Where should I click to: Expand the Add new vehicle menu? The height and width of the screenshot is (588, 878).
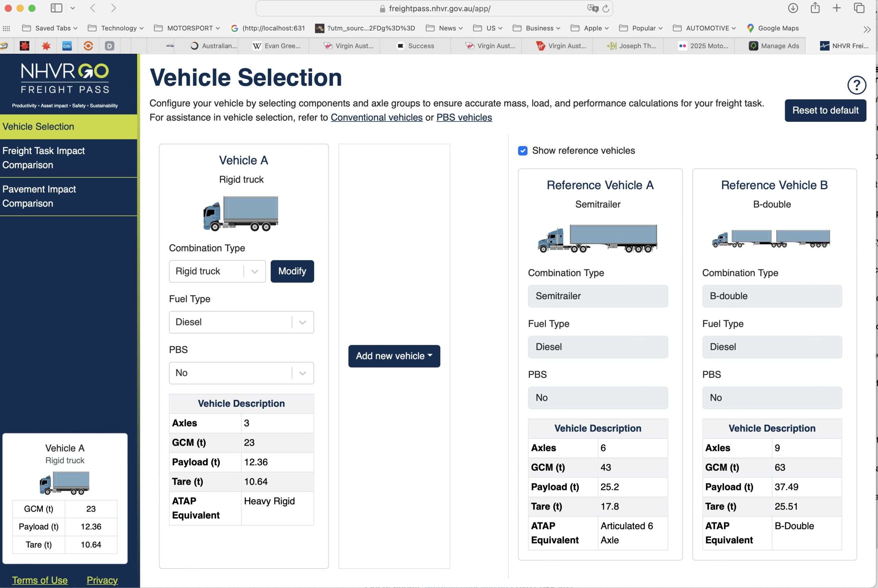point(394,356)
